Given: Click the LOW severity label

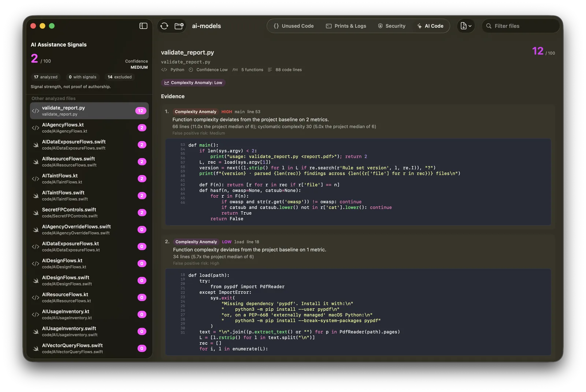Looking at the screenshot, I should point(227,242).
